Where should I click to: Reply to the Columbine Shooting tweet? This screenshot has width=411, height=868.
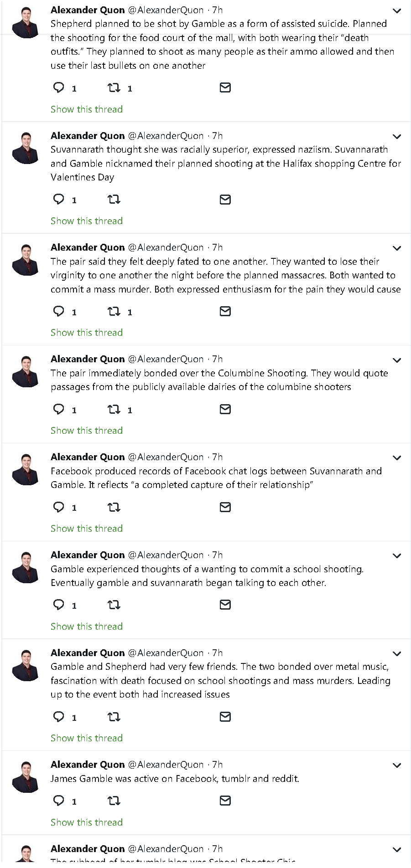coord(59,409)
